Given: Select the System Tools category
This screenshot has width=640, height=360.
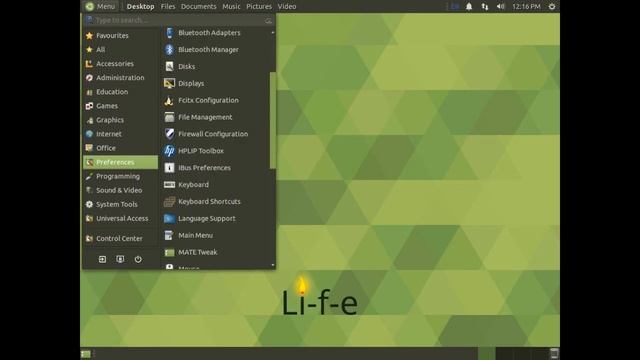Looking at the screenshot, I should pyautogui.click(x=120, y=204).
